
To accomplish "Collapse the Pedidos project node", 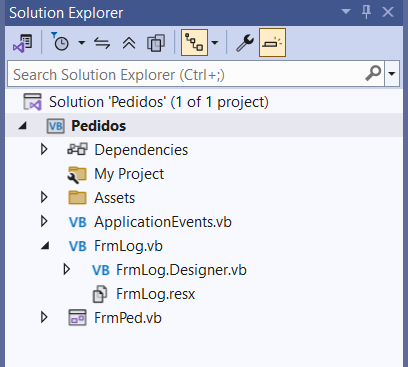I will pos(23,126).
